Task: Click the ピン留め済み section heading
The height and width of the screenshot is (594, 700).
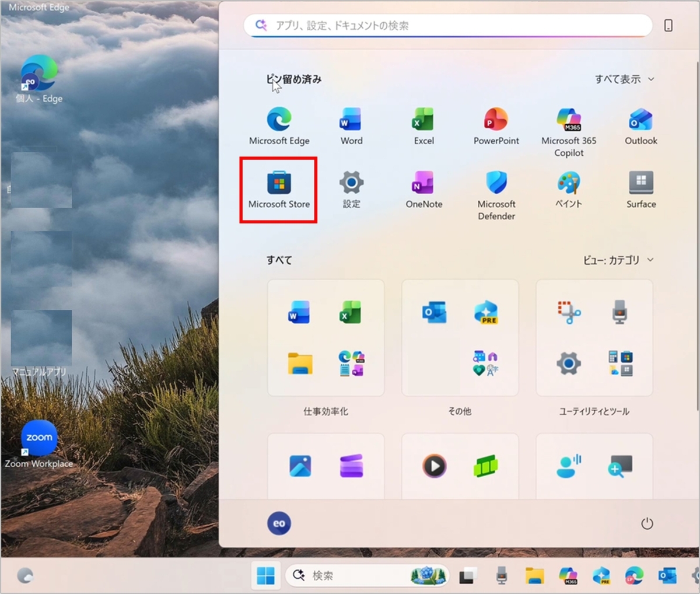Action: pyautogui.click(x=294, y=79)
